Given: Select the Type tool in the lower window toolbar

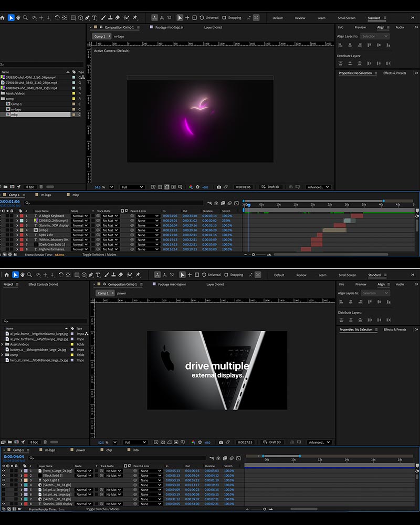Looking at the screenshot, I should point(98,275).
